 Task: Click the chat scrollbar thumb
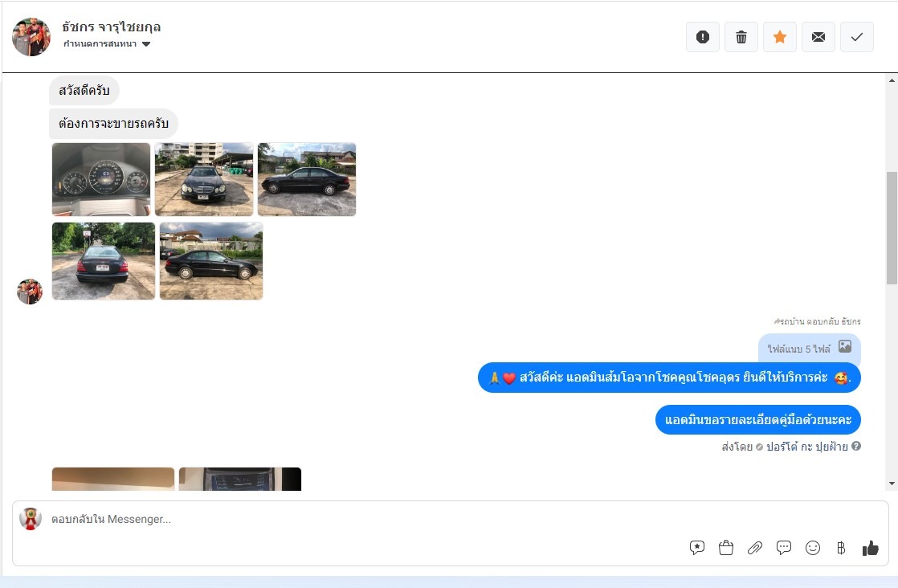click(892, 228)
